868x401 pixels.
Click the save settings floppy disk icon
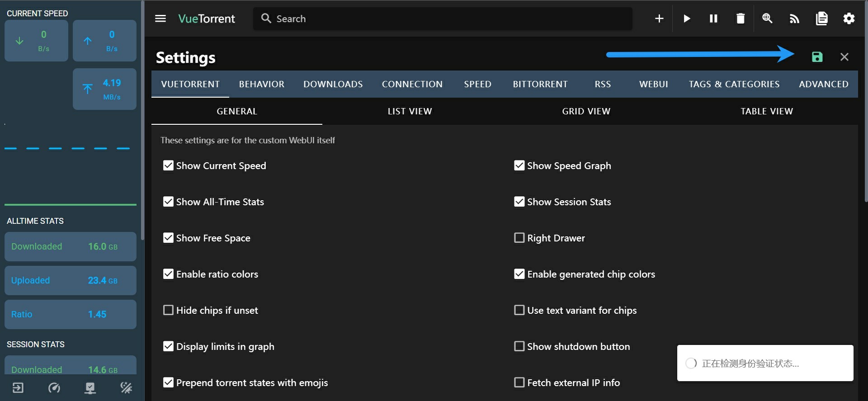click(817, 57)
